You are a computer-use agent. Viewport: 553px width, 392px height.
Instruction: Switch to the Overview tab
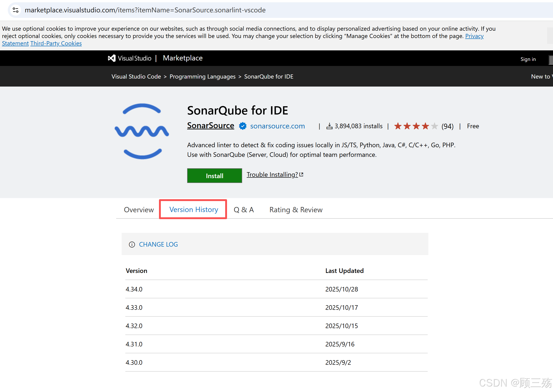pyautogui.click(x=139, y=210)
